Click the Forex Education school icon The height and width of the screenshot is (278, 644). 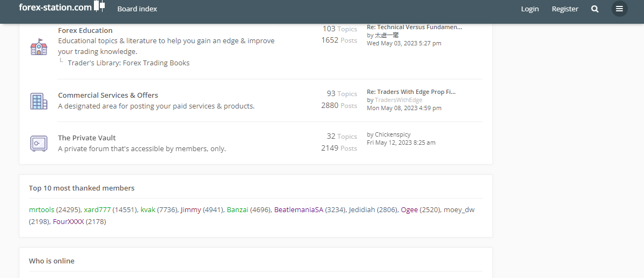coord(39,47)
